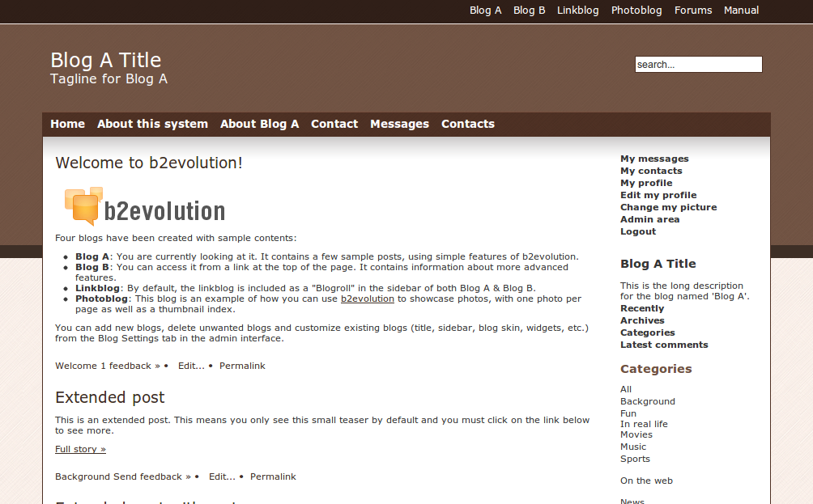Screen dimensions: 813x504
Task: Click the Categories bold sidebar link
Action: (648, 332)
